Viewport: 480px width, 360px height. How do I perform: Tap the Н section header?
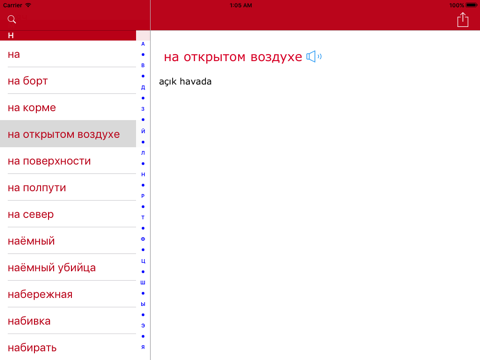tap(68, 35)
